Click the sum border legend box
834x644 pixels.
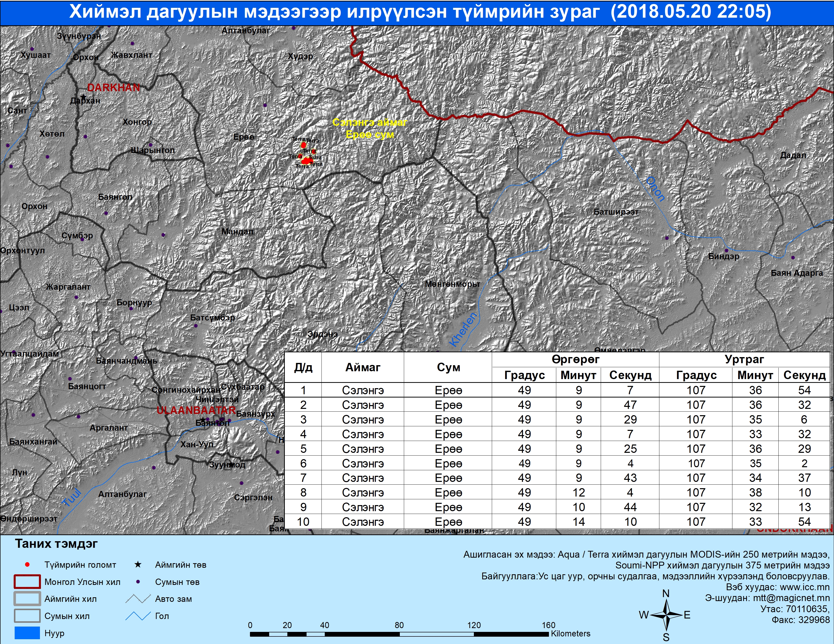coord(27,616)
